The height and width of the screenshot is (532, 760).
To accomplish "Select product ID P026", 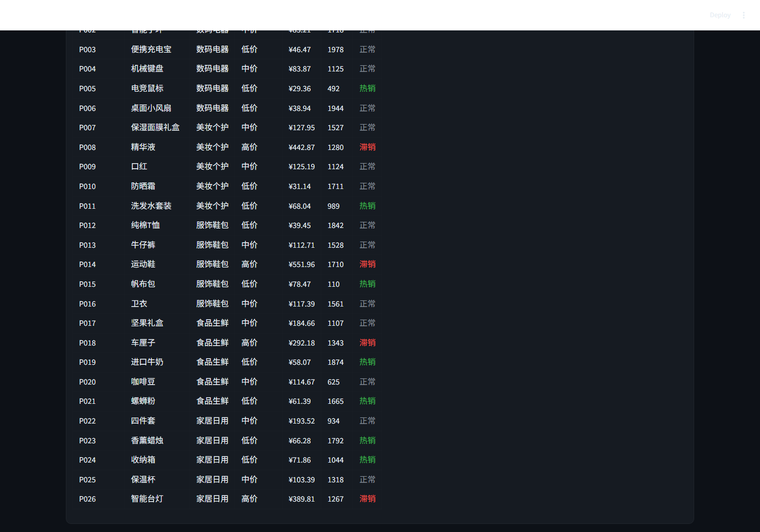I will tap(87, 499).
